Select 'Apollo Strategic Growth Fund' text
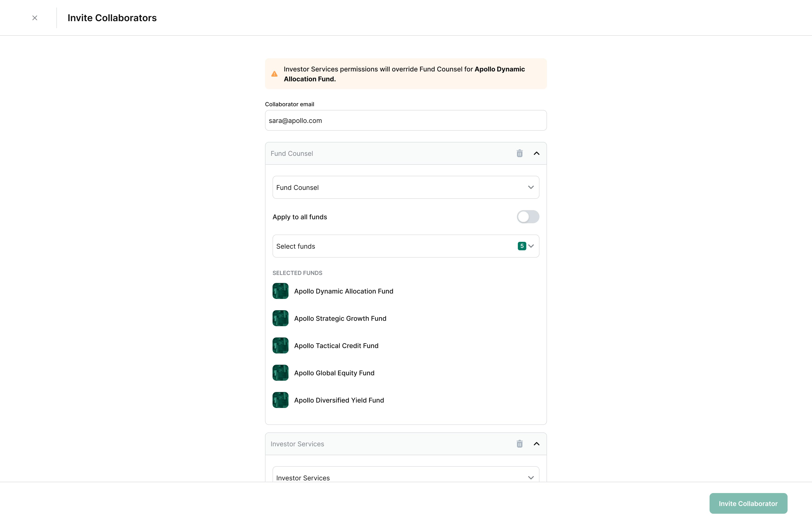Screen dimensions: 812x525 [x=340, y=318]
